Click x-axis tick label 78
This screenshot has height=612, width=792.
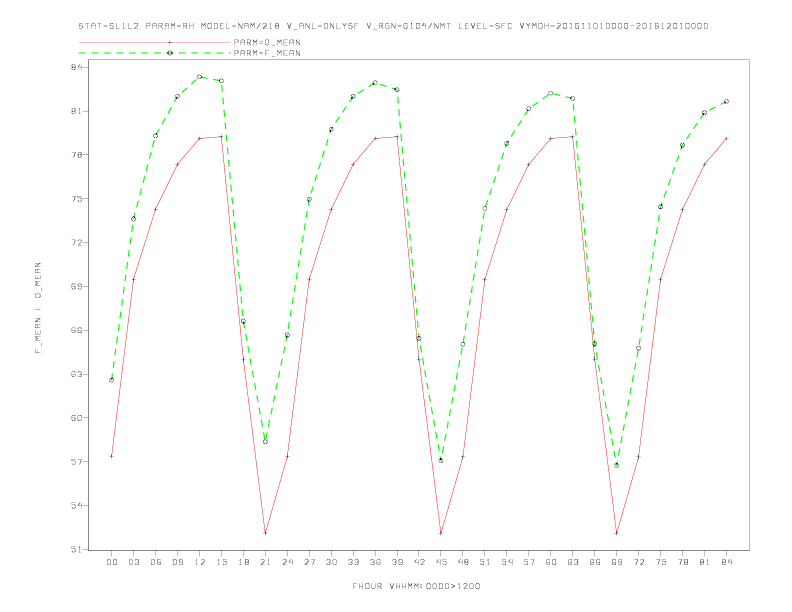[683, 562]
